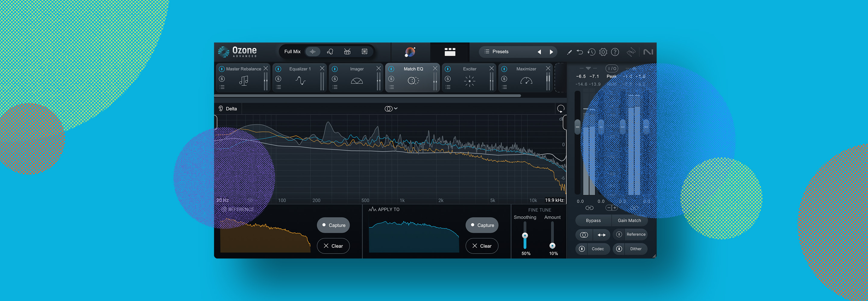Viewport: 868px width, 301px height.
Task: Toggle Equalizer 1 module power
Action: (x=278, y=69)
